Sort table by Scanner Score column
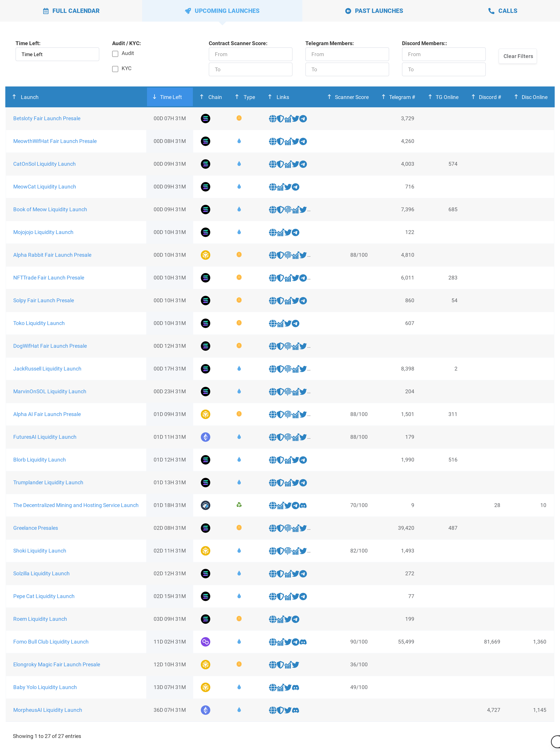 pyautogui.click(x=348, y=97)
